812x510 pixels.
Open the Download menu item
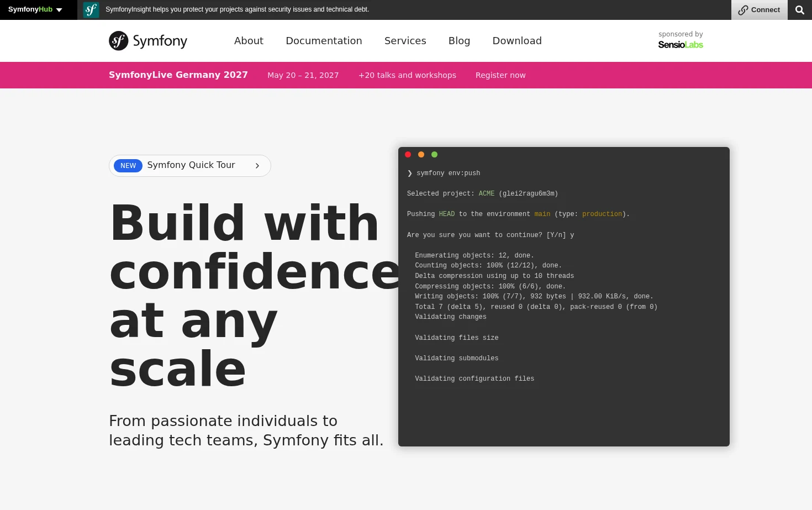(x=517, y=41)
